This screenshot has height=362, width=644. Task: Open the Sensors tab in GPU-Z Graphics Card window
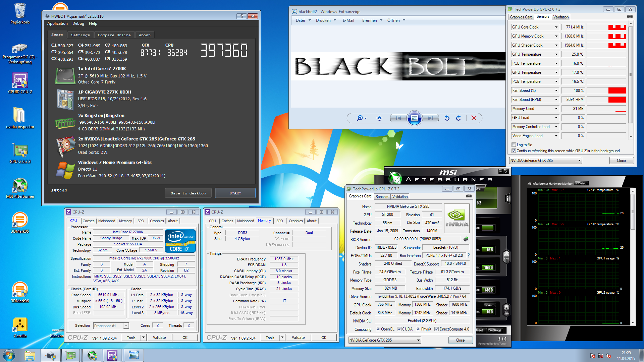point(382,197)
